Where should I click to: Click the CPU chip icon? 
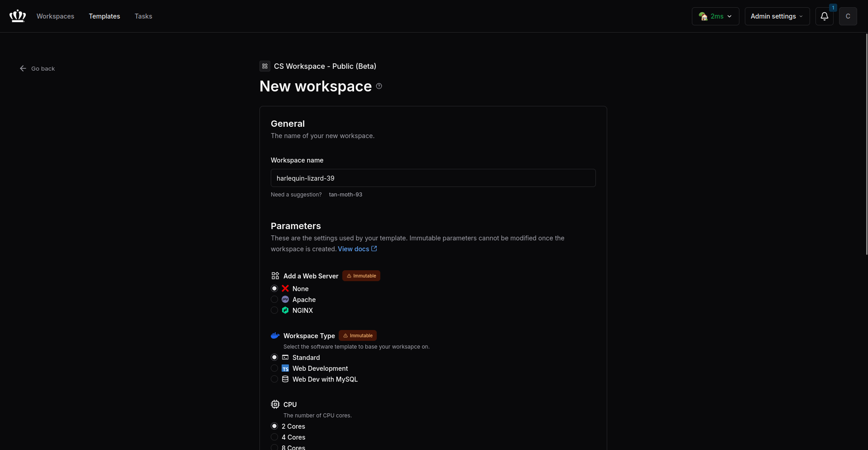tap(275, 404)
